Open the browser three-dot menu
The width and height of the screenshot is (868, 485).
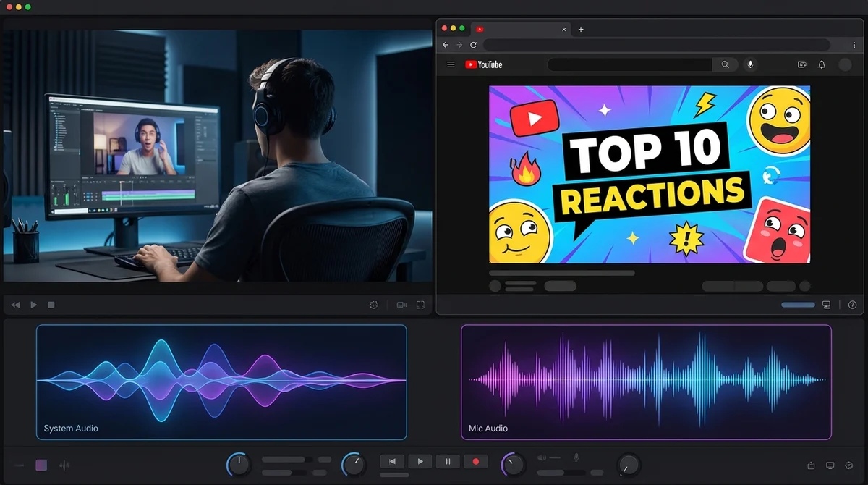[854, 45]
